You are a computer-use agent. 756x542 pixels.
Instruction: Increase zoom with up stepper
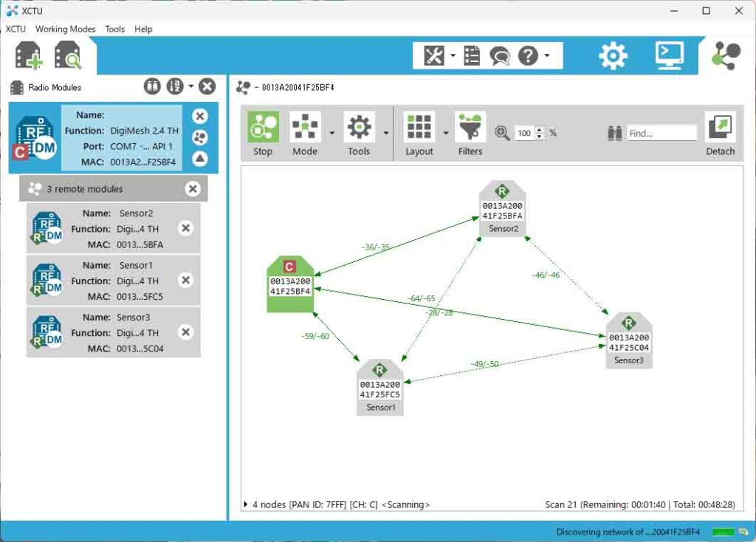(540, 130)
